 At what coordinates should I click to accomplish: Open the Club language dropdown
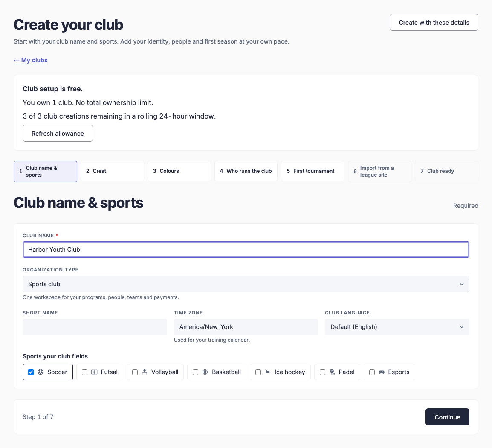[397, 327]
